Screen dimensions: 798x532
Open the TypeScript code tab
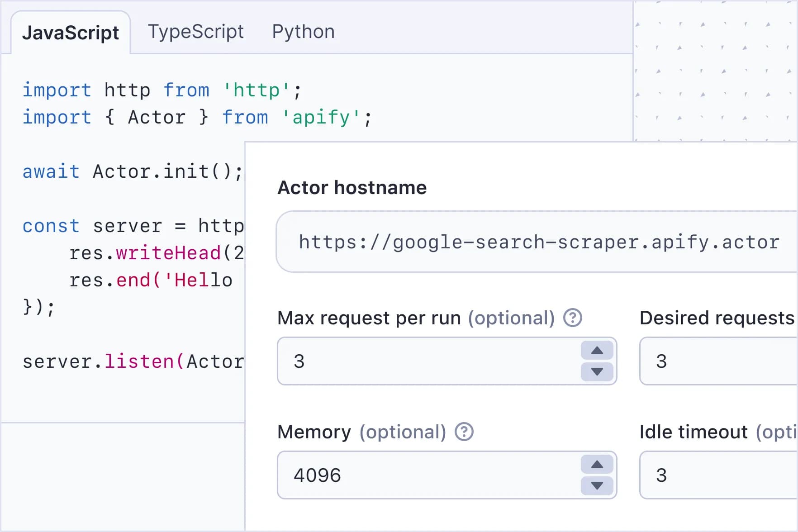[195, 32]
